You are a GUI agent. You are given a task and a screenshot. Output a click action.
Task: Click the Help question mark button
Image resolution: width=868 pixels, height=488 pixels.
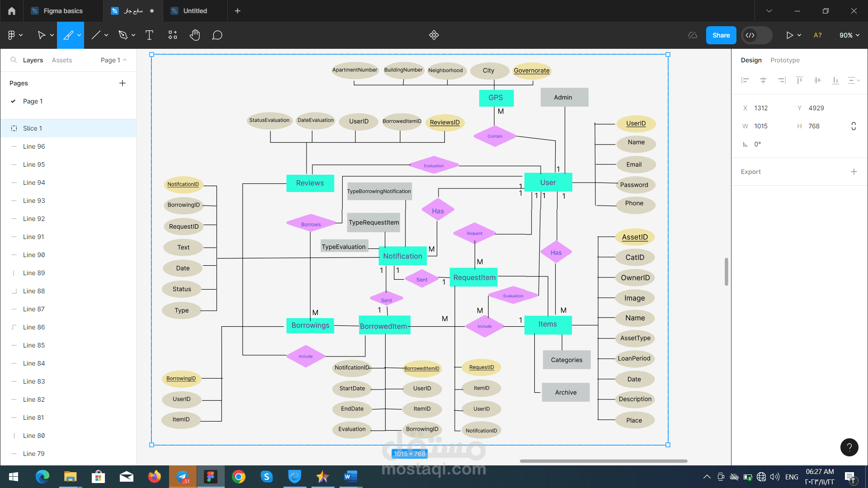coord(849,447)
